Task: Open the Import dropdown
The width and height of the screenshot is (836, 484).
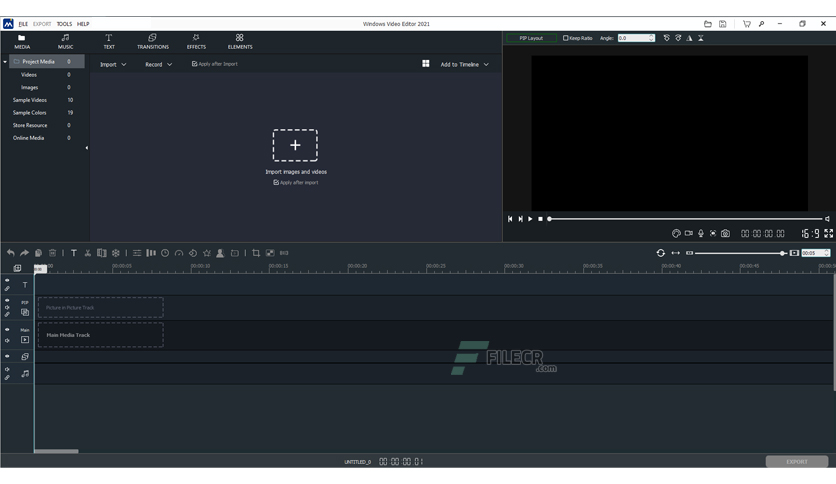Action: tap(112, 64)
